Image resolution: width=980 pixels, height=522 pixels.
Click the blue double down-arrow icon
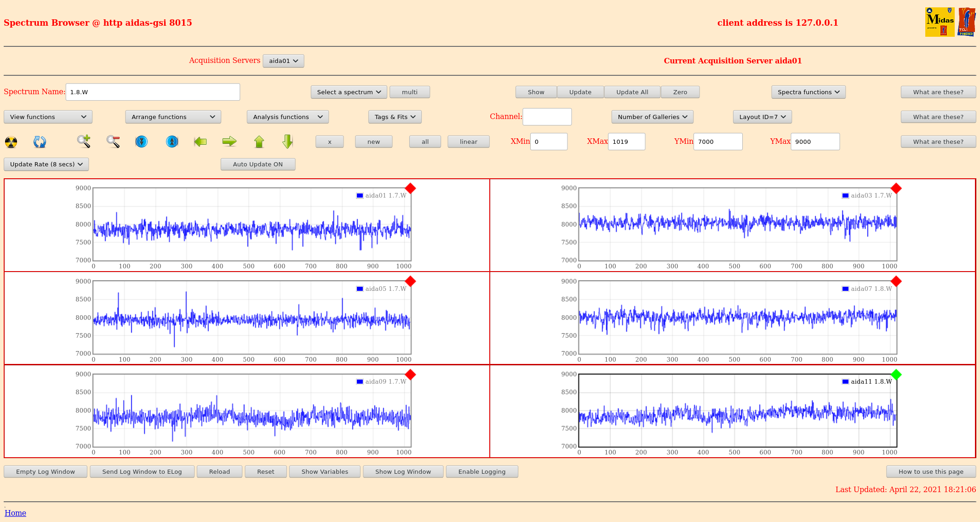click(142, 142)
